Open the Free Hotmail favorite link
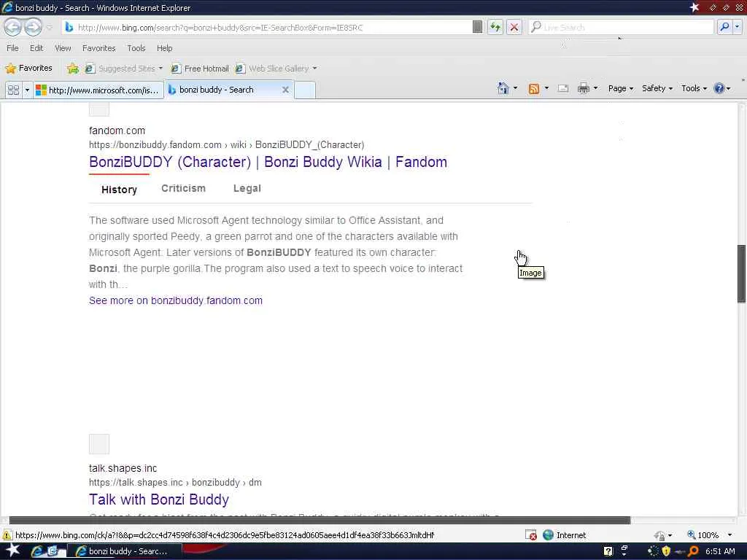Screen dimensions: 747x560 point(200,69)
